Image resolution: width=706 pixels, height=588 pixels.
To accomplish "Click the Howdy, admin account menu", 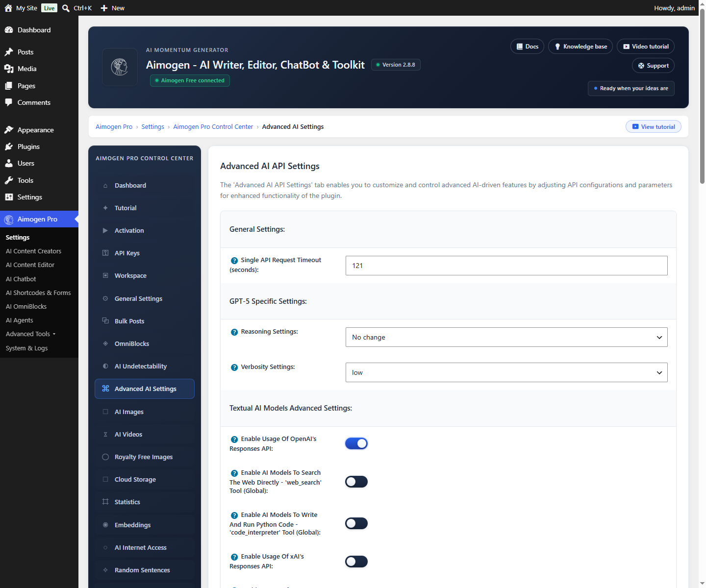I will 674,8.
